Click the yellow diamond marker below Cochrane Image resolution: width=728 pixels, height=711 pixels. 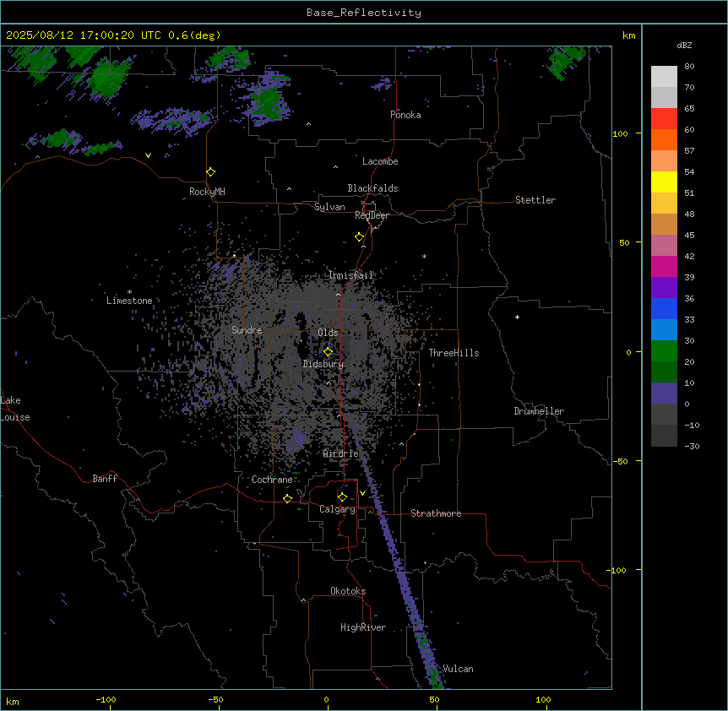click(x=287, y=498)
